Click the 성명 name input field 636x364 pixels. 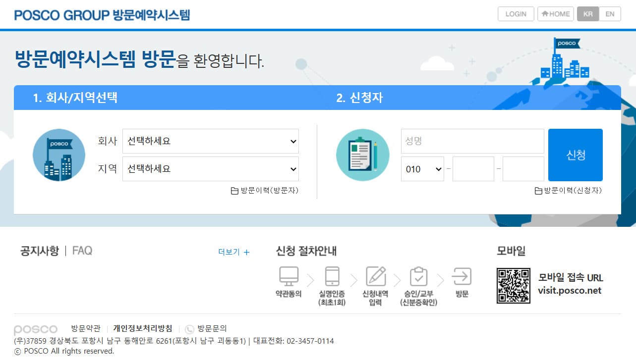[472, 141]
